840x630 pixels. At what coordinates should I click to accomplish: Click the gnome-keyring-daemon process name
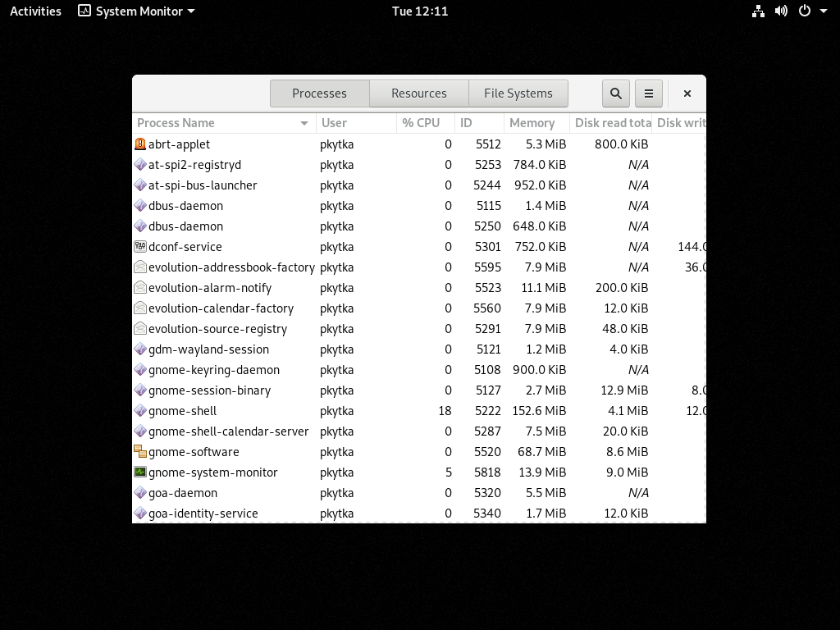pyautogui.click(x=214, y=370)
